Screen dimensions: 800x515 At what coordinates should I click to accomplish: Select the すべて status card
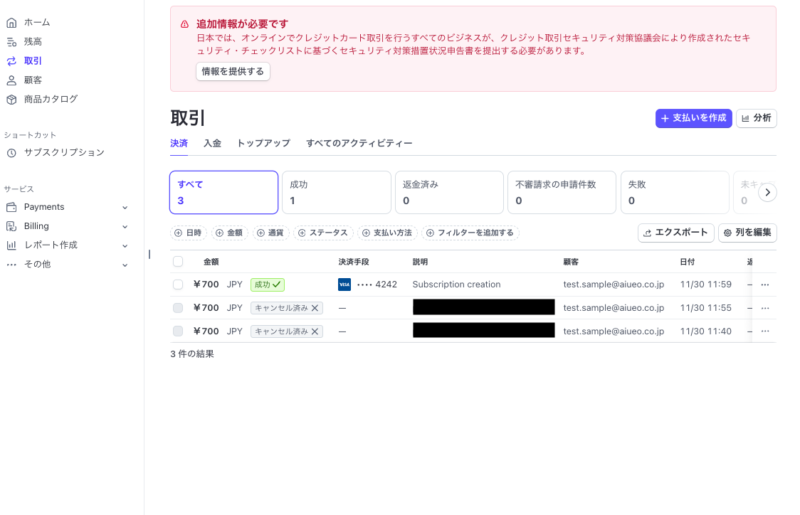224,192
